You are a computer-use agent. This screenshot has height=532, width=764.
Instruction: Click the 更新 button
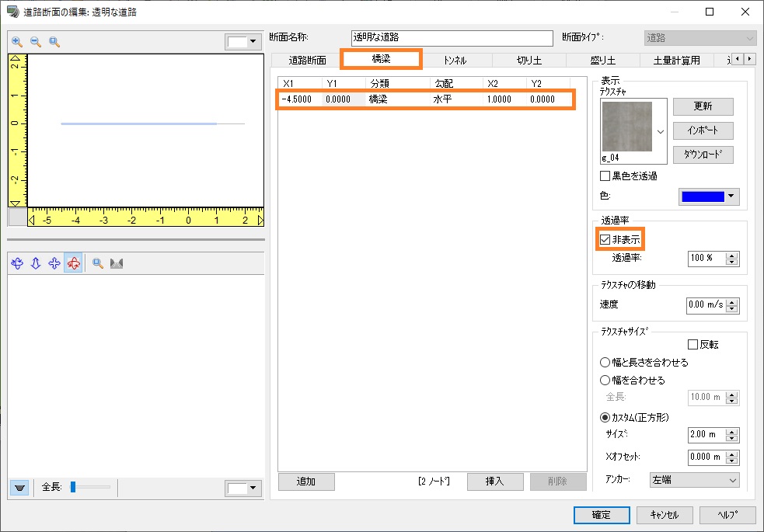pos(703,106)
